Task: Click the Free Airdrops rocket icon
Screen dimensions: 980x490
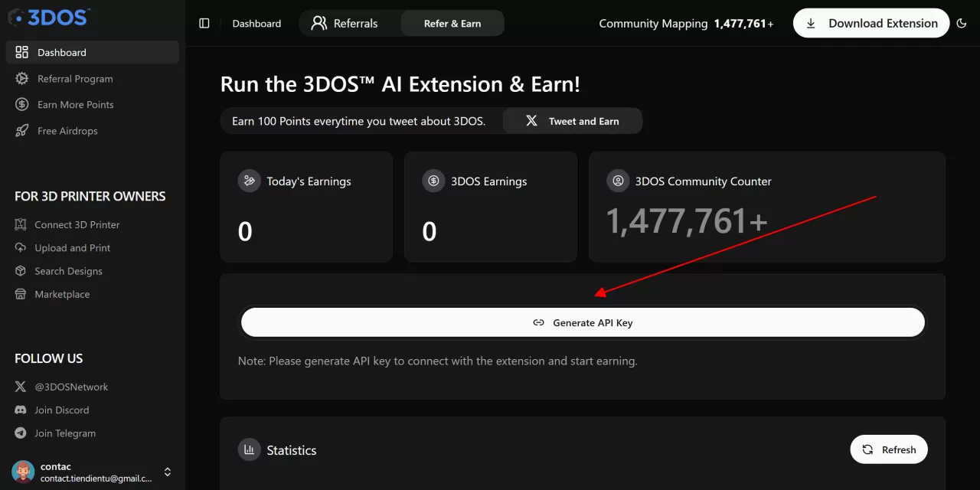Action: (22, 130)
